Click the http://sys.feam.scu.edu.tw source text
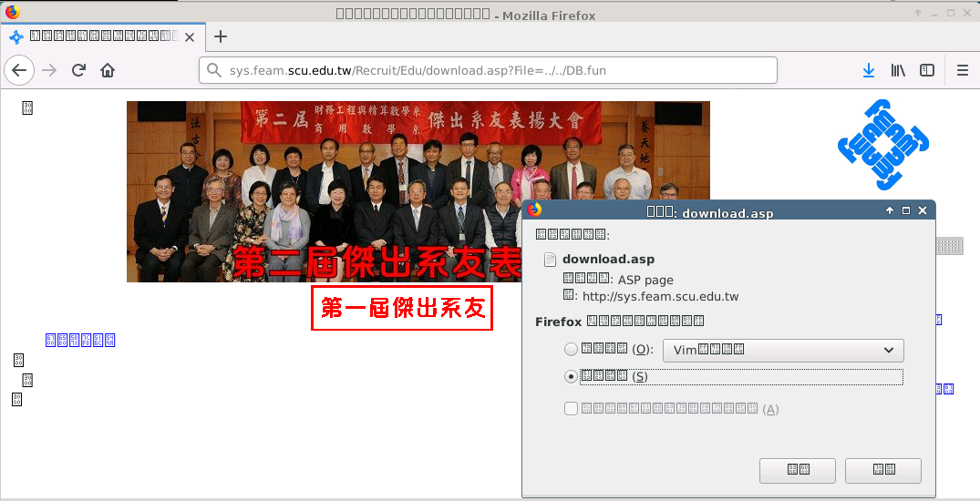 [660, 296]
